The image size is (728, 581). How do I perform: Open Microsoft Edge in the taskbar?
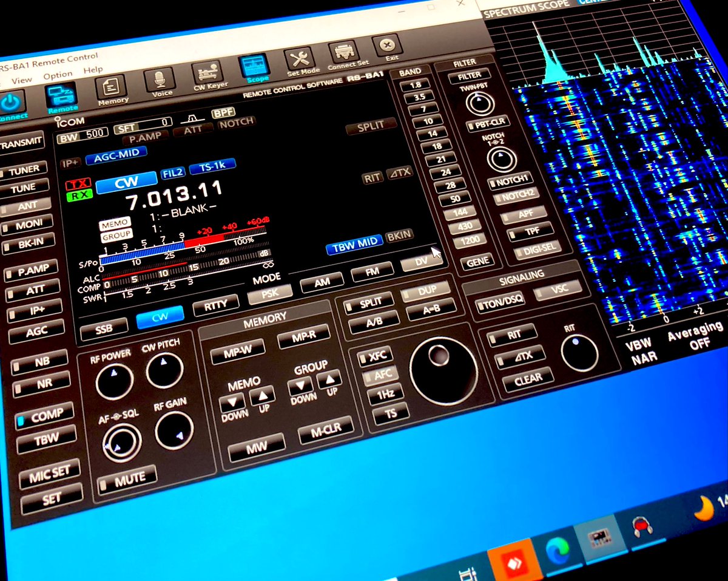click(558, 551)
